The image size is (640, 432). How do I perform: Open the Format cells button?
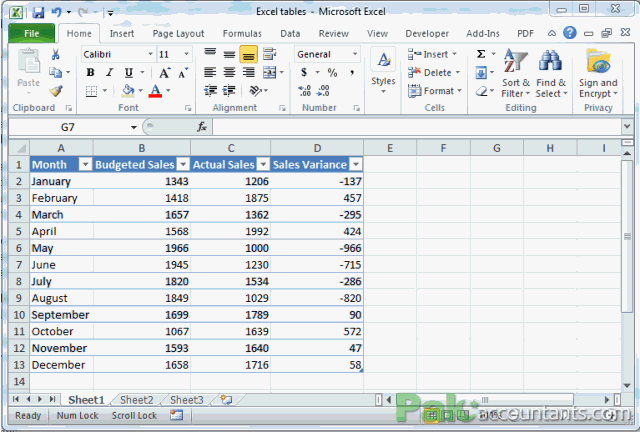pyautogui.click(x=435, y=91)
